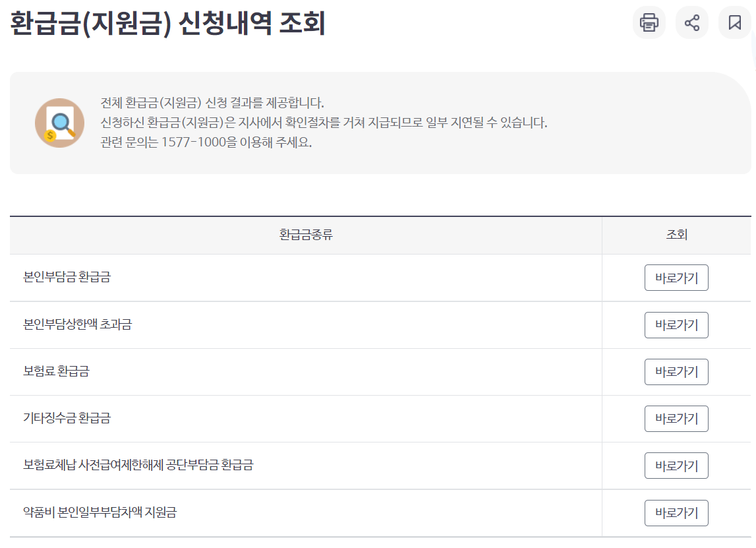Viewport: 756px width, 548px height.
Task: Click the magnifier-with-coin icon in notice box
Action: point(60,122)
